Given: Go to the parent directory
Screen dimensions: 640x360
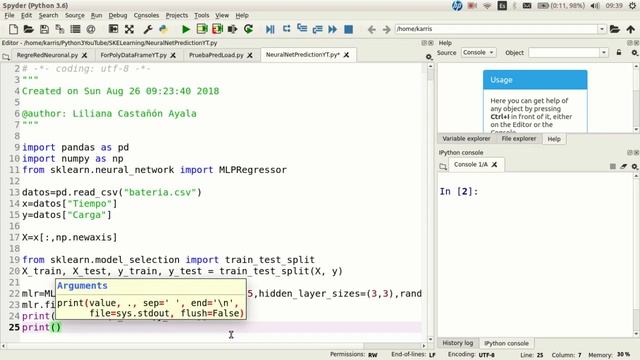Looking at the screenshot, I should [631, 29].
